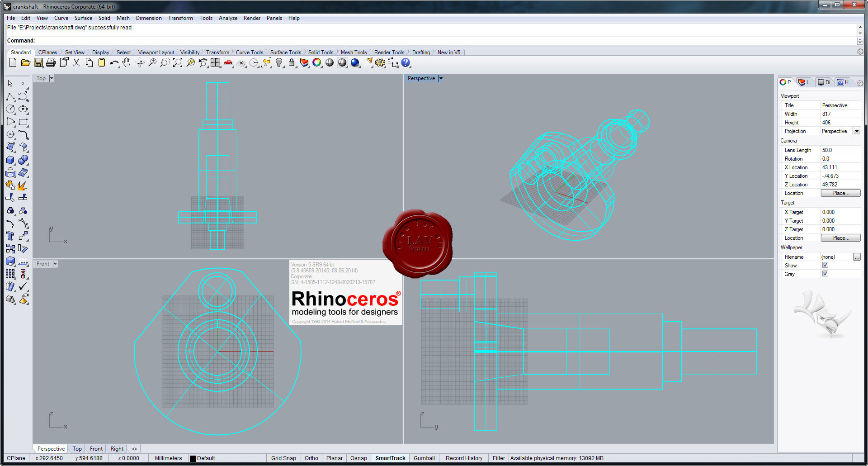Click the four-viewport layout icon
This screenshot has width=868, height=466.
point(216,63)
